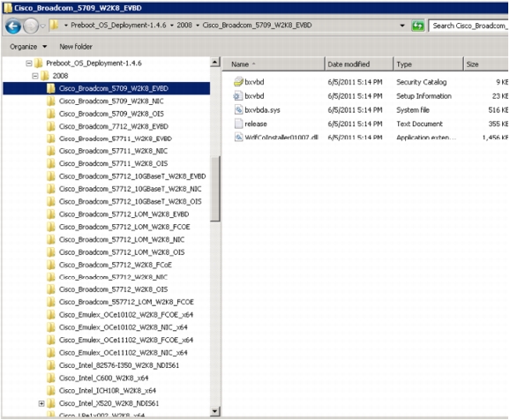
Task: Open the recent pages dropdown beside Forward
Action: pos(42,26)
